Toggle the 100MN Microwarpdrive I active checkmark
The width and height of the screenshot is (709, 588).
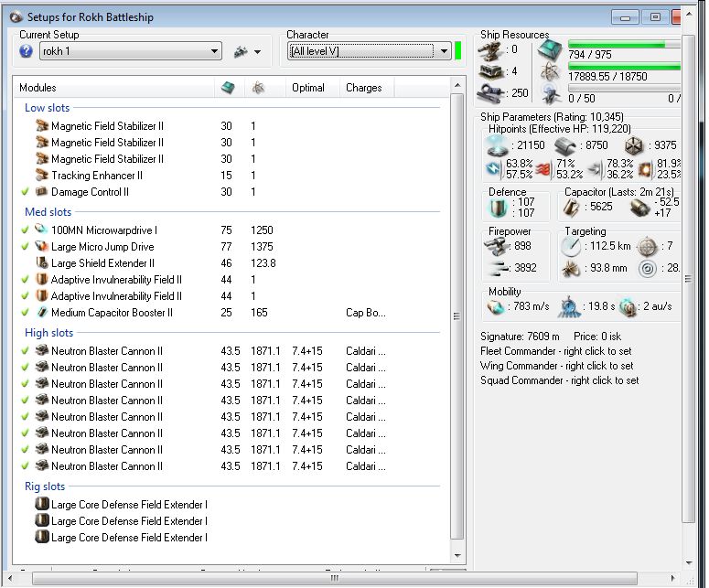coord(25,230)
